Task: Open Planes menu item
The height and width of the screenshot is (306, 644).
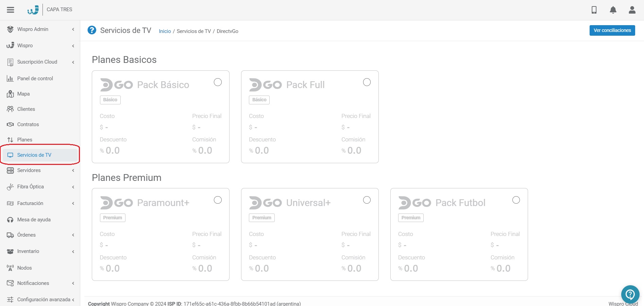Action: click(40, 140)
